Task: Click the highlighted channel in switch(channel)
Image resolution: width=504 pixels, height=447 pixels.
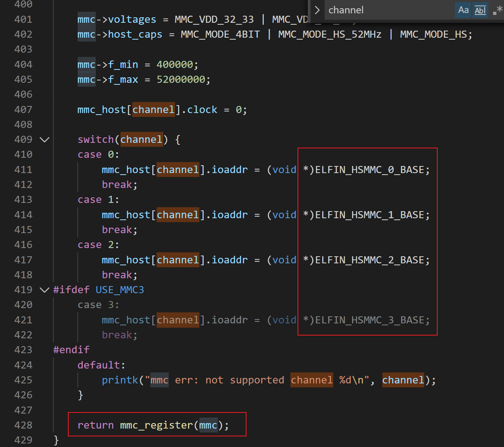Action: (x=141, y=140)
